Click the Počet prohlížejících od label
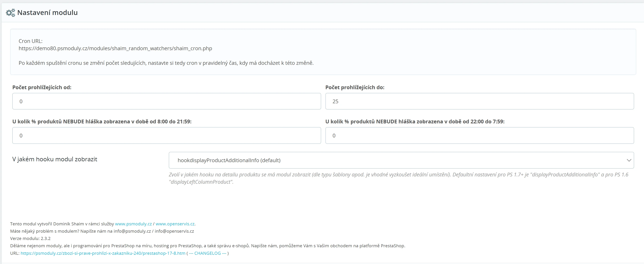The image size is (644, 264). 42,87
